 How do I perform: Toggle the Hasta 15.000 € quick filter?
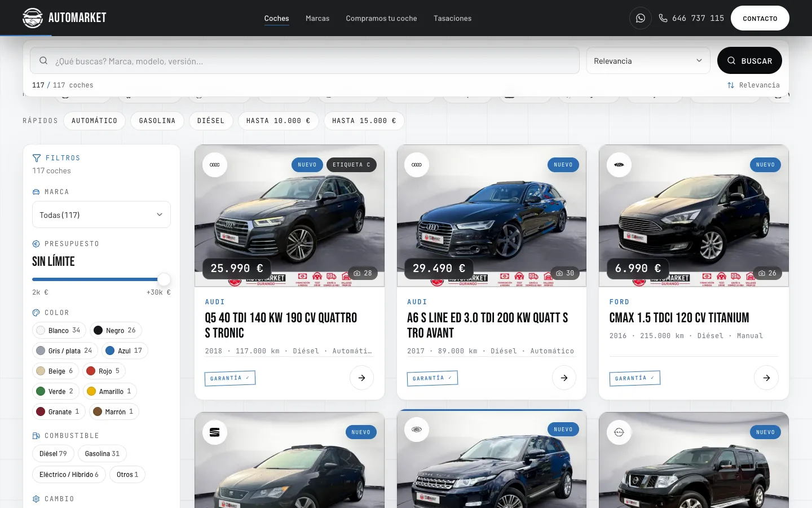[x=364, y=121]
